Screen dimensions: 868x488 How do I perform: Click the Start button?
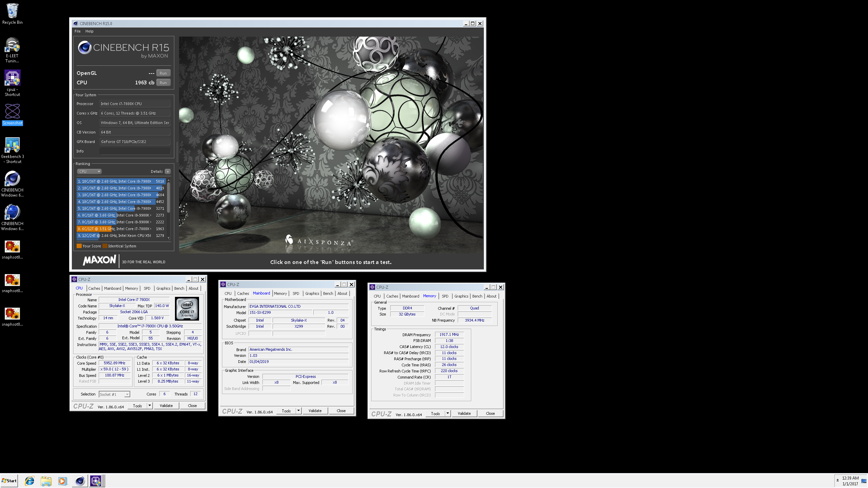9,481
